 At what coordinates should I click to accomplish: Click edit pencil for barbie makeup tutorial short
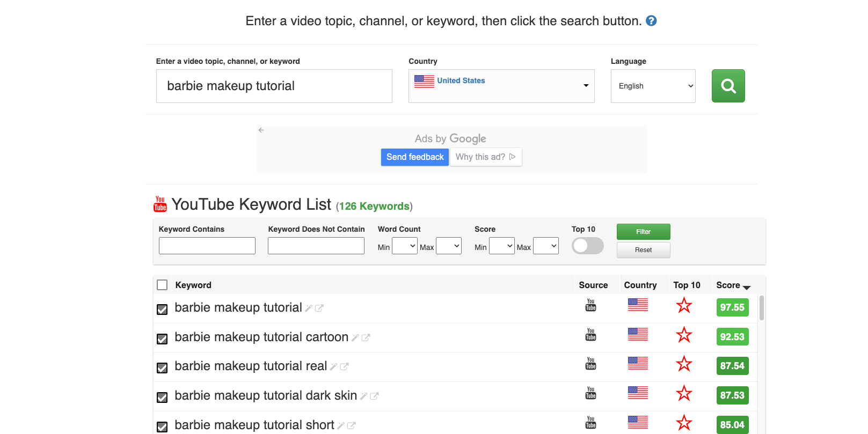pos(340,425)
